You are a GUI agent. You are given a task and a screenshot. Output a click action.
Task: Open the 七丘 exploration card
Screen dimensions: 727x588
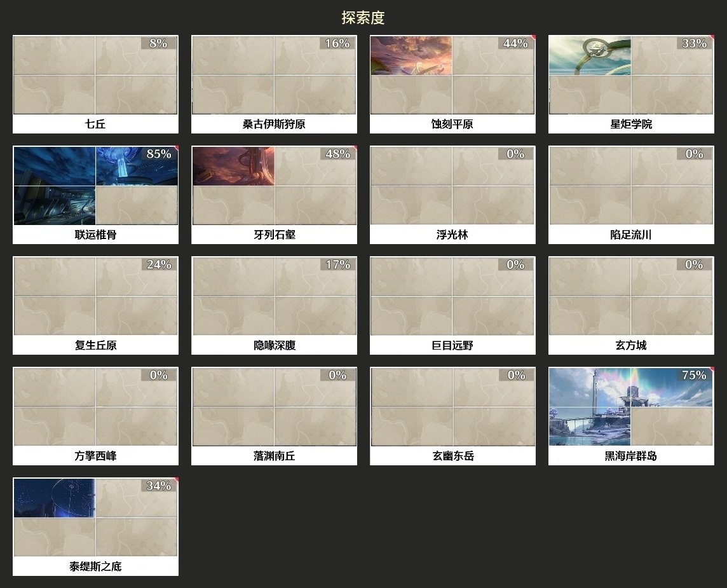pos(95,85)
